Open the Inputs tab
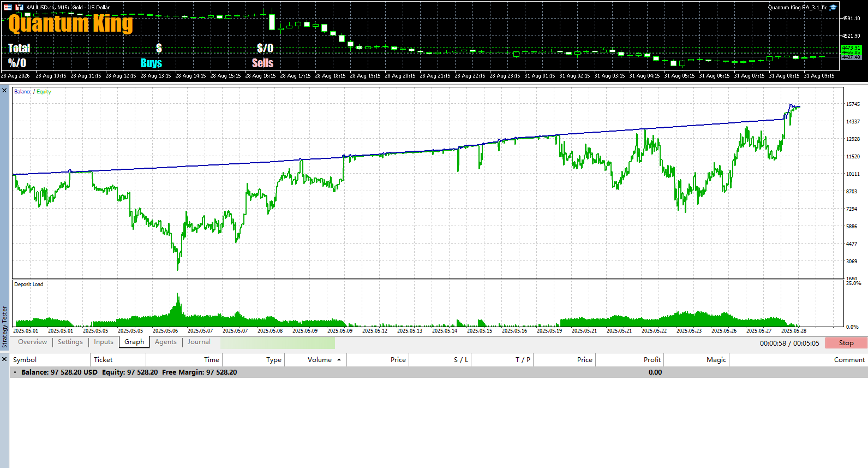This screenshot has width=868, height=468. (x=104, y=342)
